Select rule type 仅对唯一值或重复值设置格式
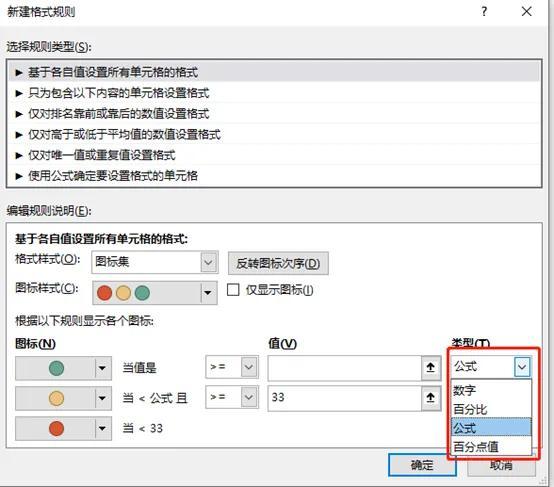Viewport: 554px width, 487px height. (274, 155)
